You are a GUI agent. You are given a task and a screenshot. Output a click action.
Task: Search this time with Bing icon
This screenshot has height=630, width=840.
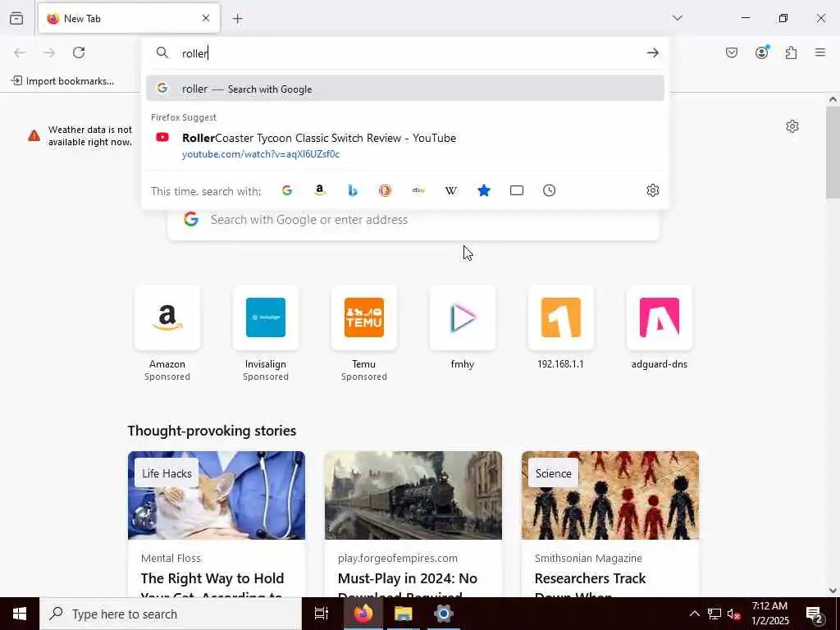(353, 190)
